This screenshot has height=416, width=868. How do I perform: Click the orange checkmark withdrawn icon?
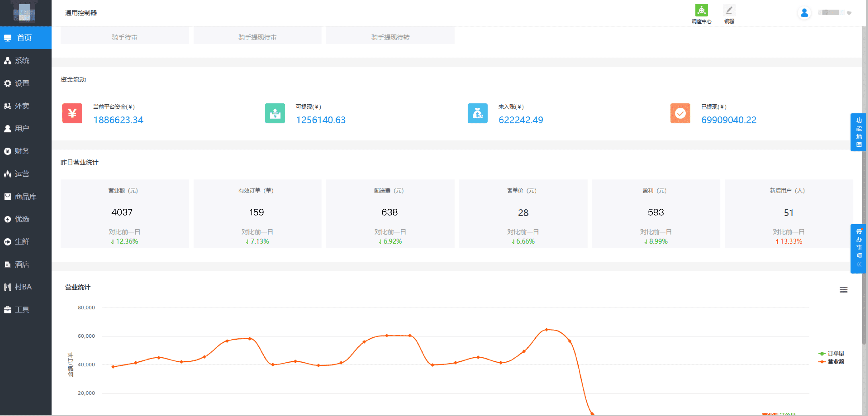click(680, 113)
